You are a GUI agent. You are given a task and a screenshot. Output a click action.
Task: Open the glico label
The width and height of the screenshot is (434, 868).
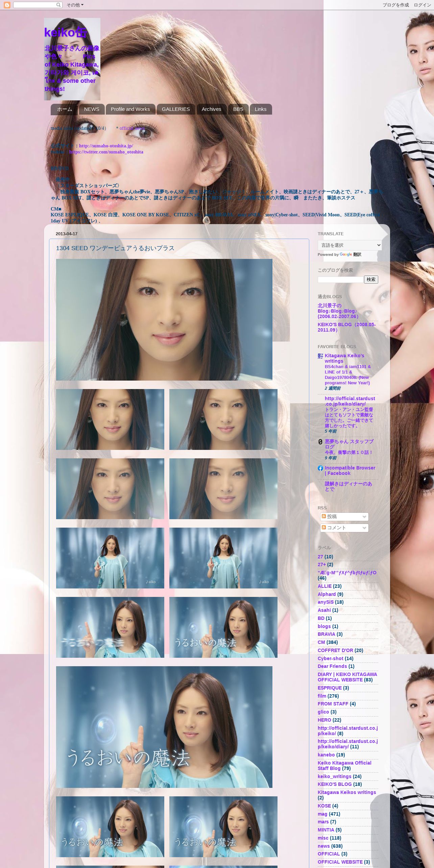tap(323, 712)
